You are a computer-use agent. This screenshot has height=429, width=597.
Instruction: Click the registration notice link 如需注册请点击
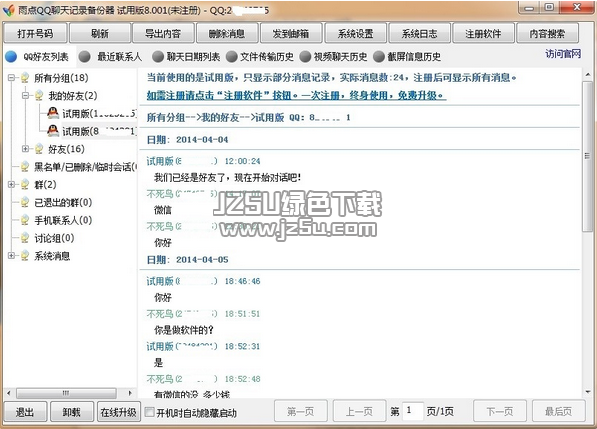tap(296, 96)
